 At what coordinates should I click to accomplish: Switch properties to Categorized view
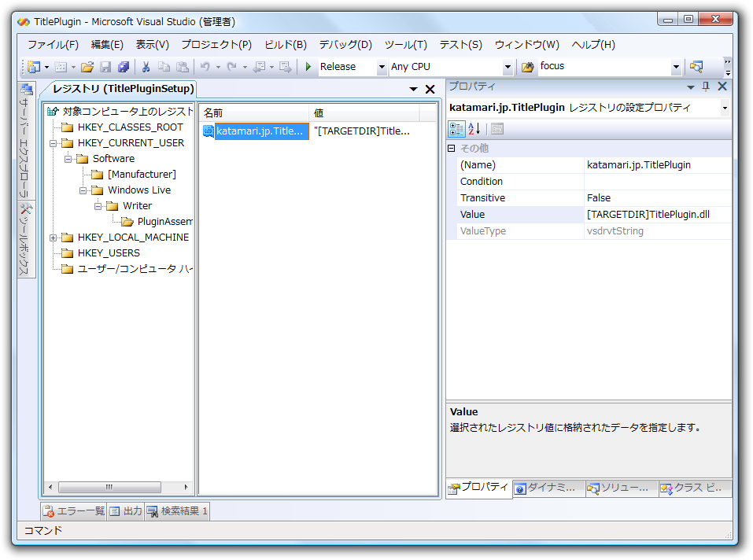(x=456, y=129)
